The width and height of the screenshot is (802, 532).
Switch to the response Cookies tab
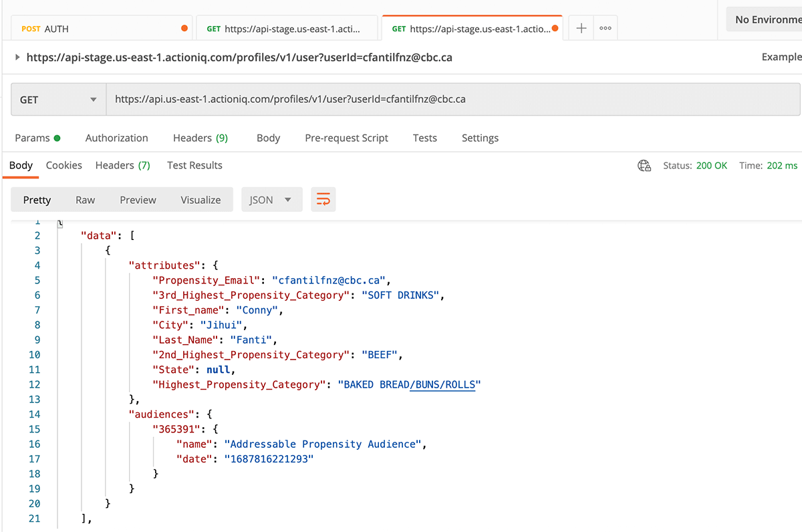tap(64, 166)
